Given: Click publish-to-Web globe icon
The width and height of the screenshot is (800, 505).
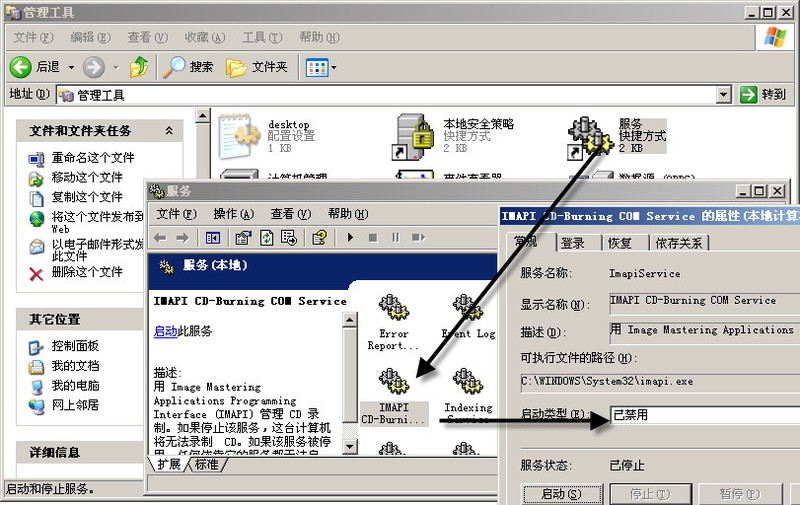Looking at the screenshot, I should [x=36, y=219].
